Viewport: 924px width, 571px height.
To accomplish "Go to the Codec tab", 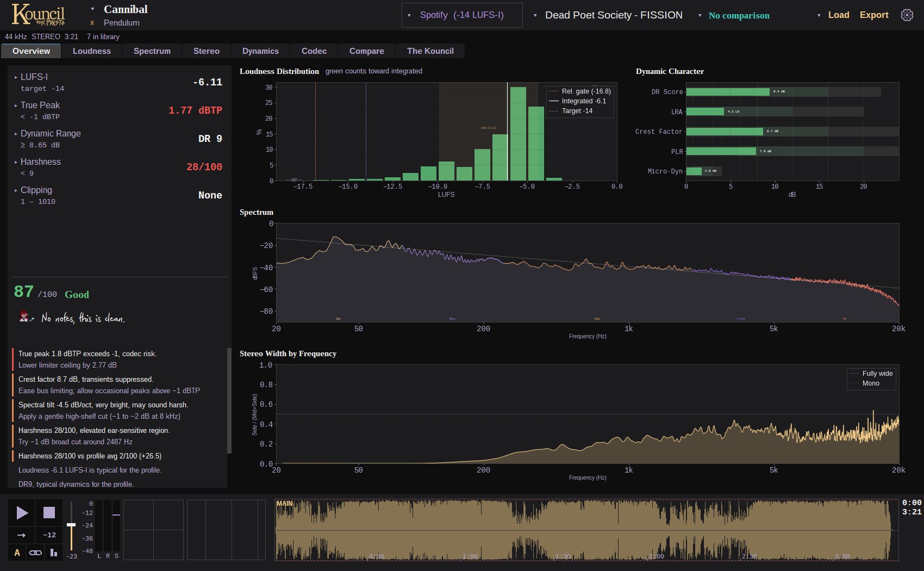I will pyautogui.click(x=314, y=51).
